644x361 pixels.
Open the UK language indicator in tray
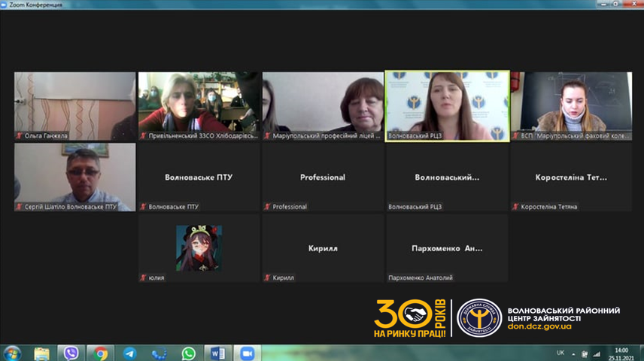560,352
